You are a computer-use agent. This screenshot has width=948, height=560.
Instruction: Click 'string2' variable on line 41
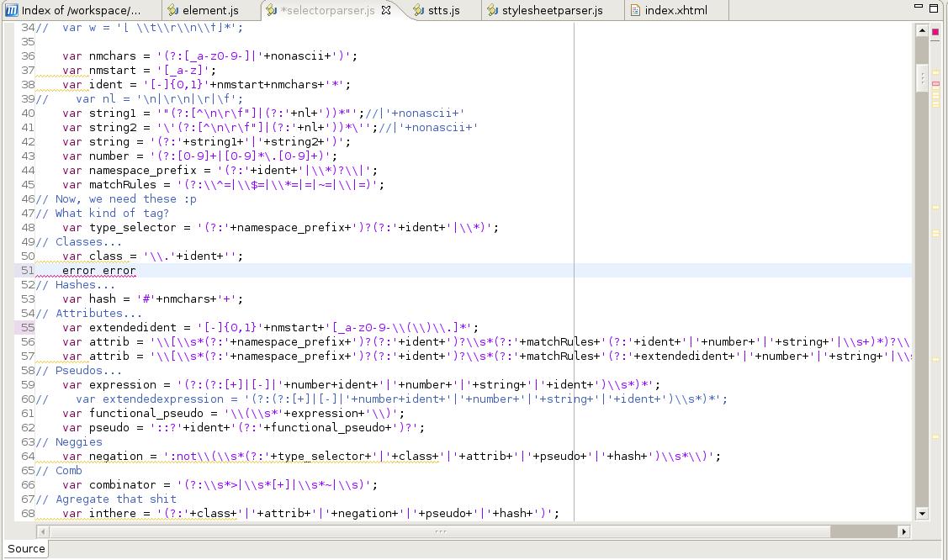pyautogui.click(x=113, y=128)
